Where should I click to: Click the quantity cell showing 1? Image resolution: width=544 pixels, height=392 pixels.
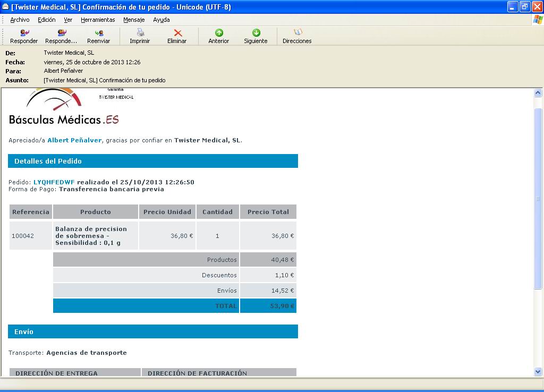[x=217, y=236]
